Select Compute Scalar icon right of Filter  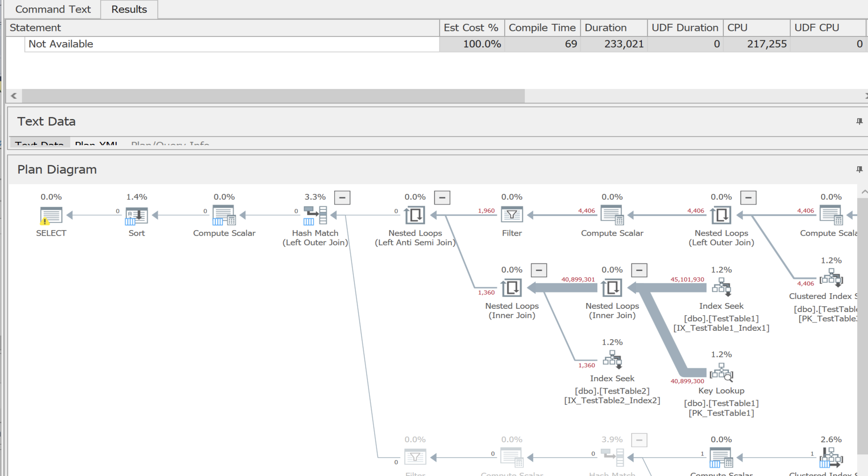coord(612,216)
